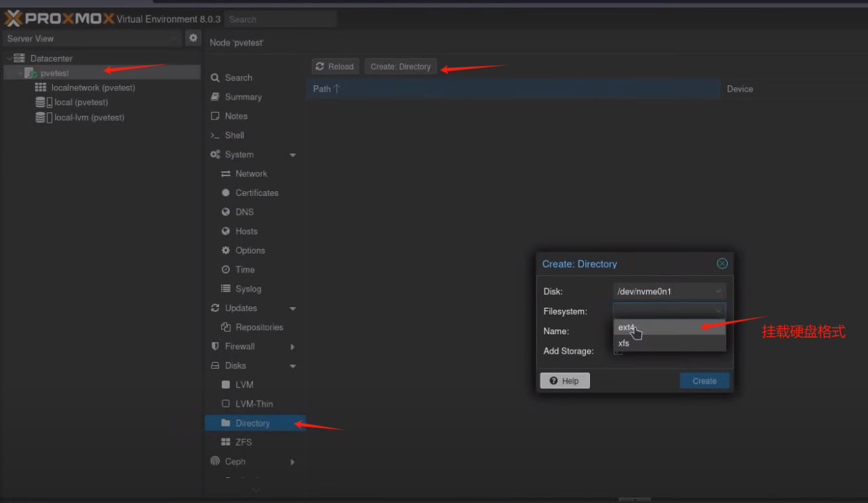The image size is (868, 503).
Task: Open the Certificates page
Action: 256,193
